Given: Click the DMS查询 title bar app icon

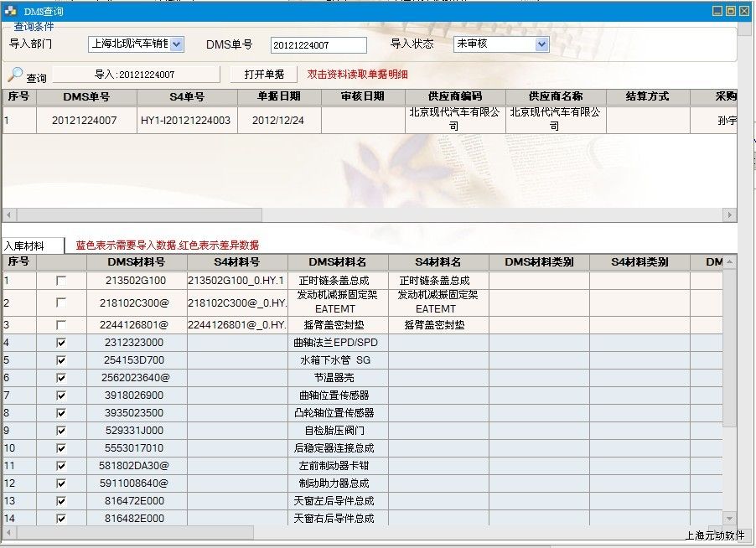Looking at the screenshot, I should 10,11.
